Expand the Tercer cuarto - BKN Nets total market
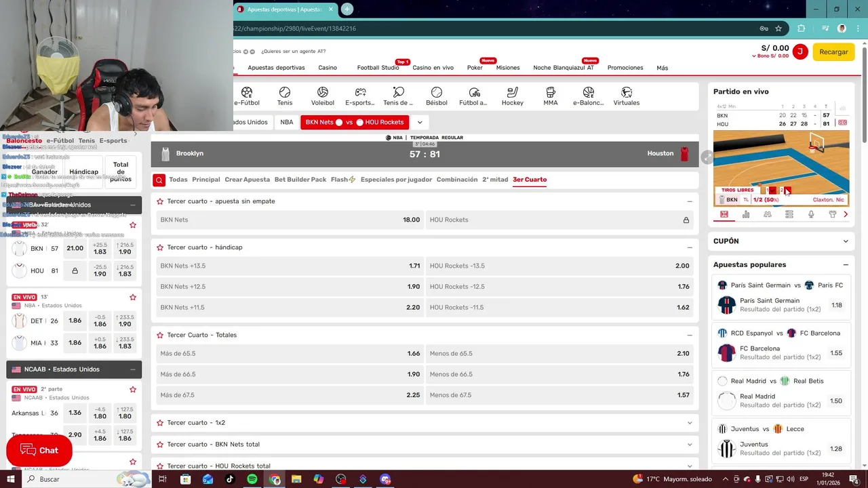This screenshot has height=488, width=868. (x=690, y=444)
